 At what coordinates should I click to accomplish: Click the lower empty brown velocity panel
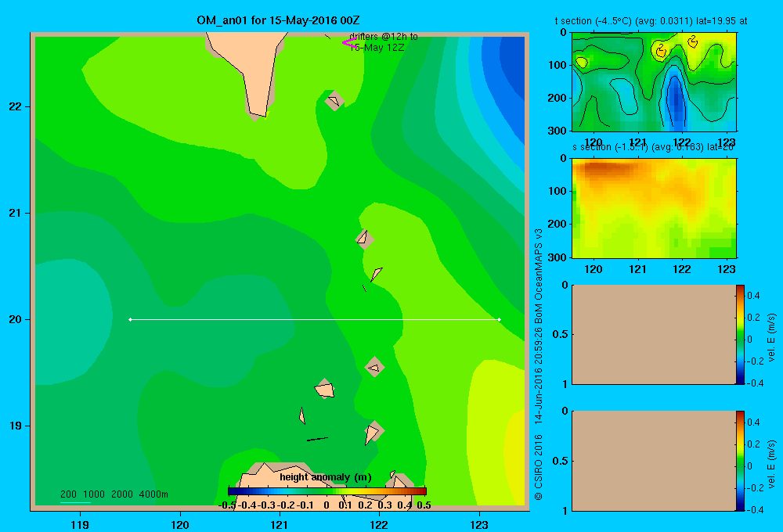(654, 461)
